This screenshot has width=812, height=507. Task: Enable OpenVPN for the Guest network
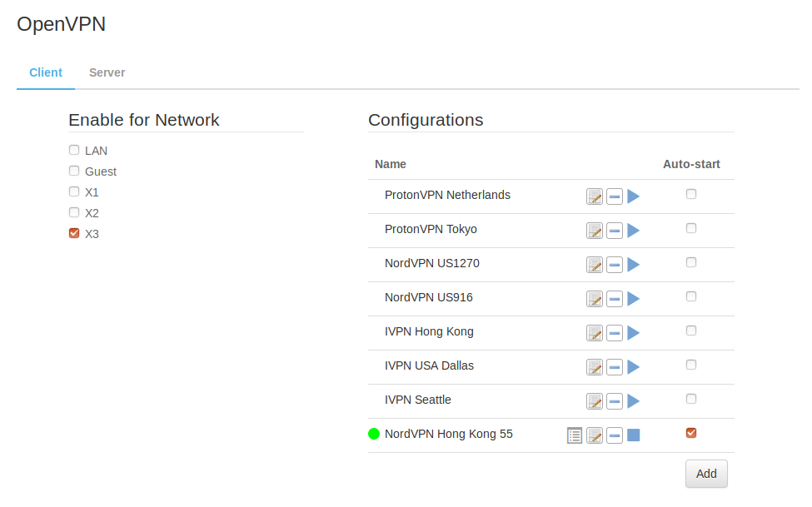click(74, 171)
